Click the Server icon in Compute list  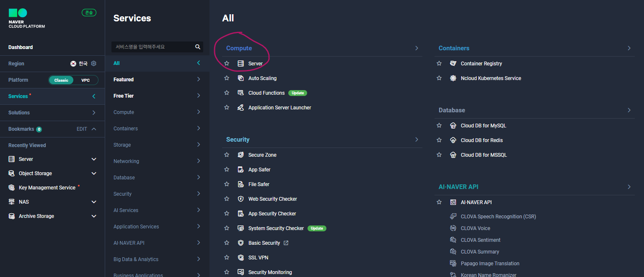[x=241, y=64]
